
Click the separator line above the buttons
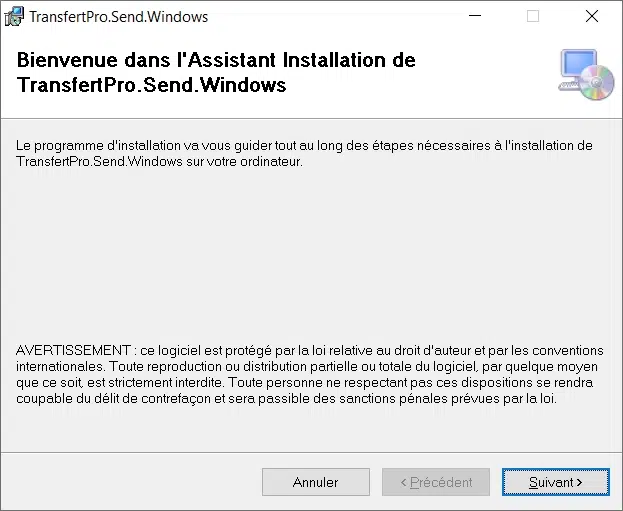pyautogui.click(x=312, y=452)
